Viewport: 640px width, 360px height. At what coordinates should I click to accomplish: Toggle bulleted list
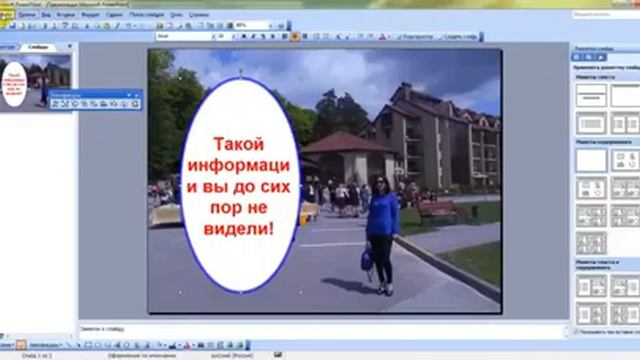pyautogui.click(x=326, y=36)
